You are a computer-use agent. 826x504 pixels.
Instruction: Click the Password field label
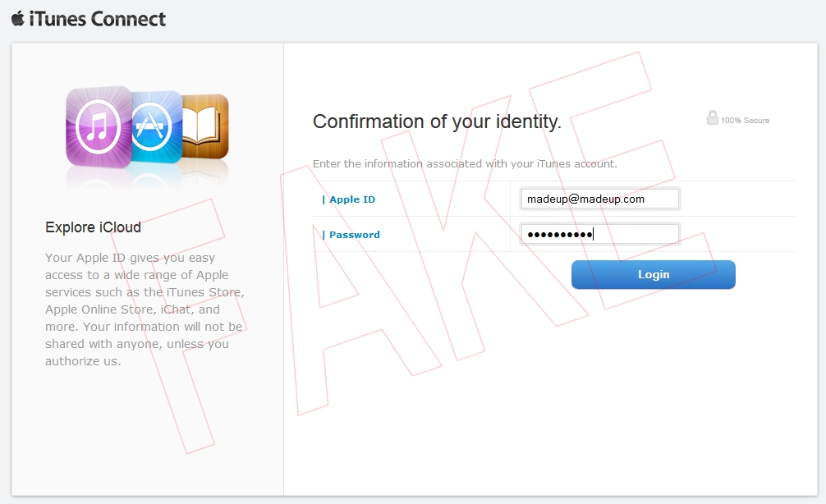[354, 235]
